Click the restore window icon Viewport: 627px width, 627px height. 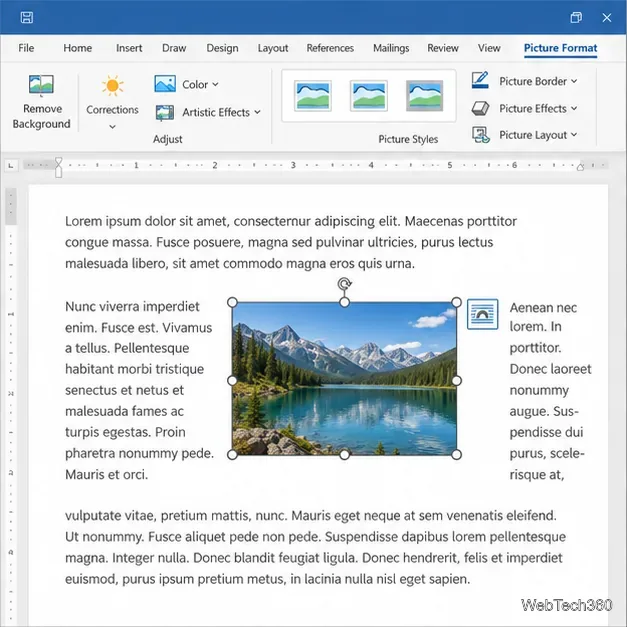[576, 17]
